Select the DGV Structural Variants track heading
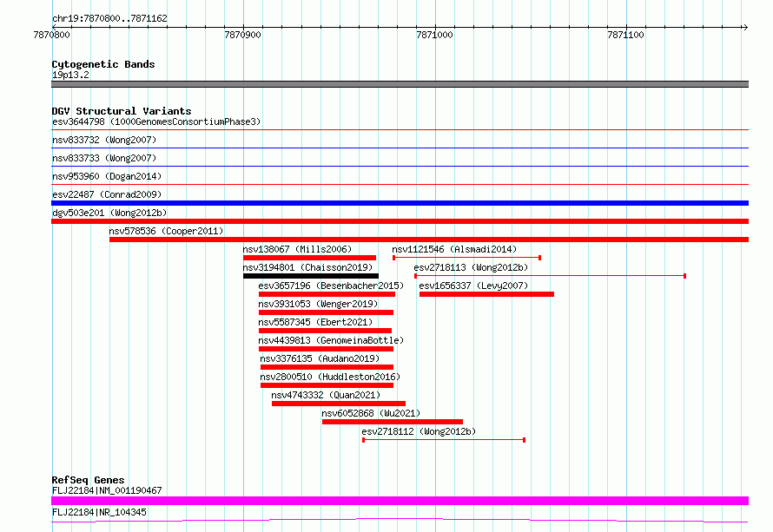Image resolution: width=773 pixels, height=532 pixels. tap(122, 111)
